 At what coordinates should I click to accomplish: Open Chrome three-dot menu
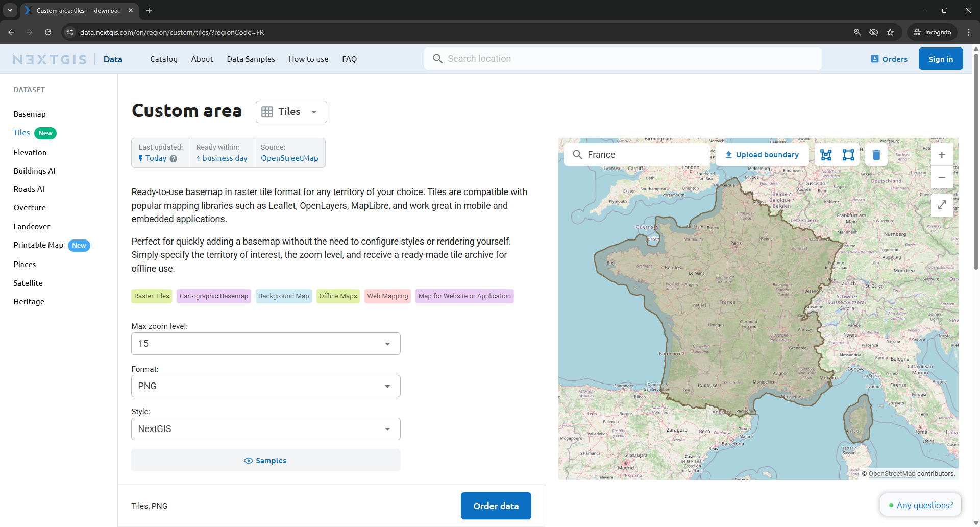pyautogui.click(x=969, y=32)
